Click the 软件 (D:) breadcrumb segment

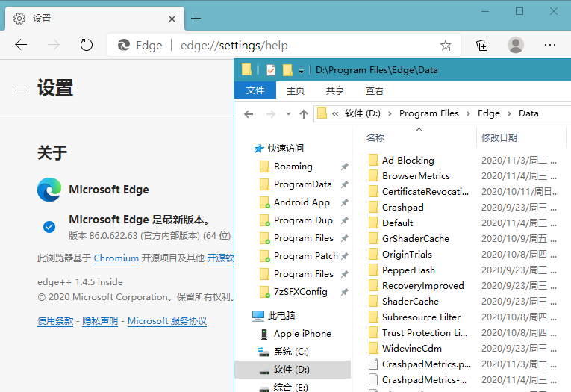[x=362, y=113]
